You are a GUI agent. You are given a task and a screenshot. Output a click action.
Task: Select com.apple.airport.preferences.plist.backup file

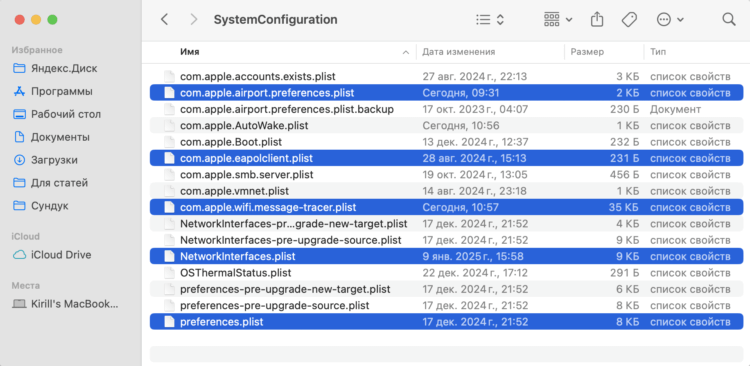tap(446, 109)
